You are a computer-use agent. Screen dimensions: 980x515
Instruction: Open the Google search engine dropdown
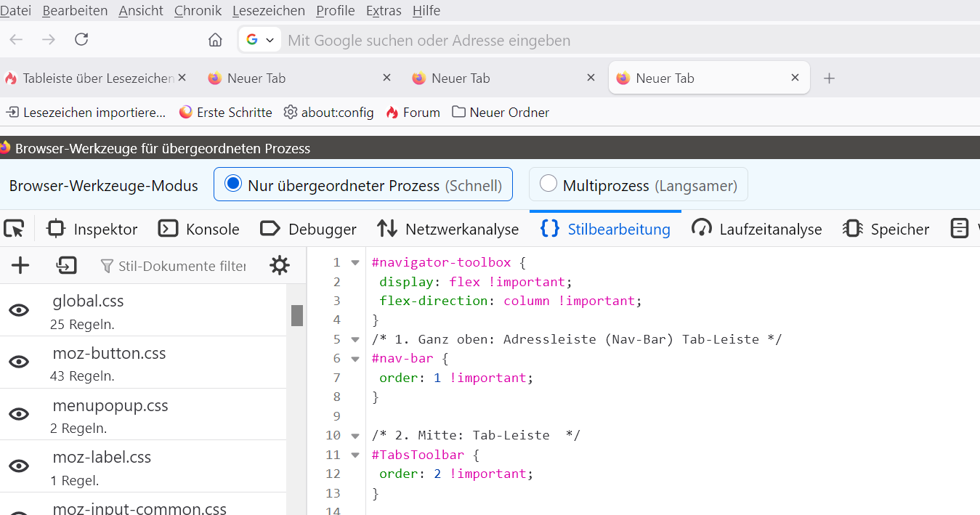(x=260, y=40)
